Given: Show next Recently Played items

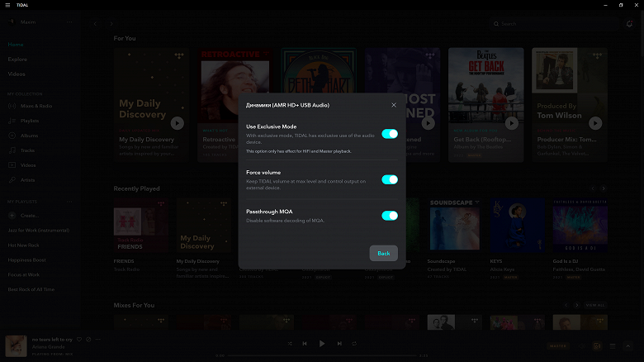Looking at the screenshot, I should pyautogui.click(x=604, y=188).
